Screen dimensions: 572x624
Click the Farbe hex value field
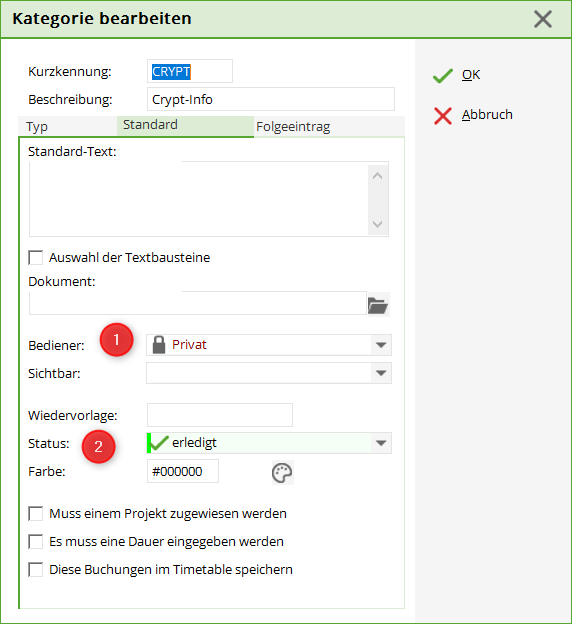(183, 472)
